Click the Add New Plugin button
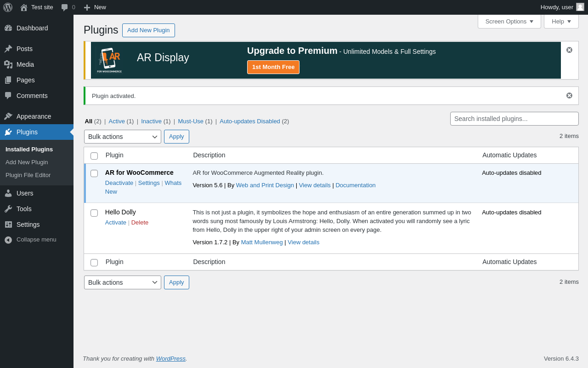Viewport: 588px width, 368px height. (148, 30)
